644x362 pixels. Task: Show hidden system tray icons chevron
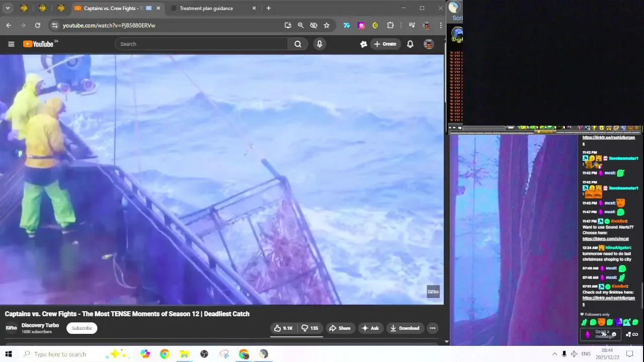[x=554, y=354]
